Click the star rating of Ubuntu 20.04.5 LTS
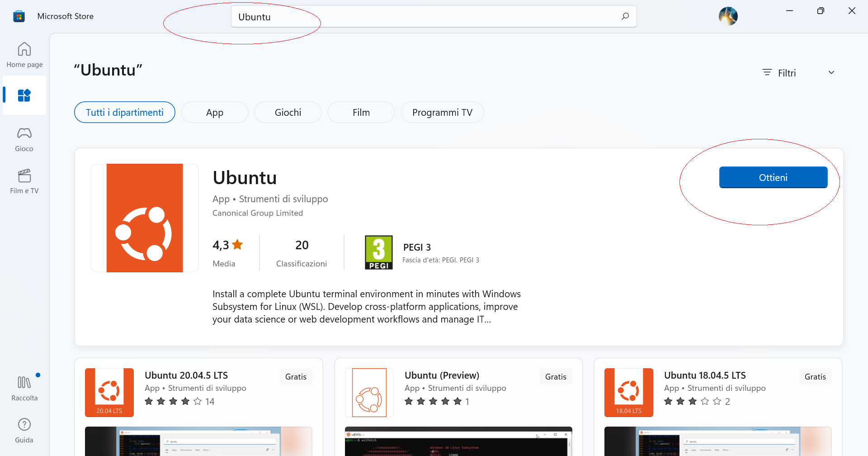 [179, 401]
